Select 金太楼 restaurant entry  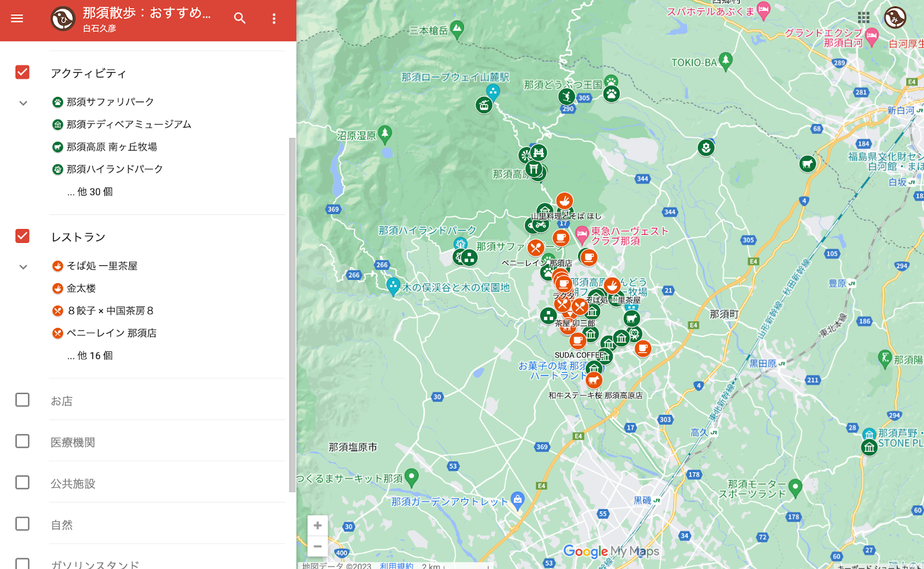[x=81, y=289]
